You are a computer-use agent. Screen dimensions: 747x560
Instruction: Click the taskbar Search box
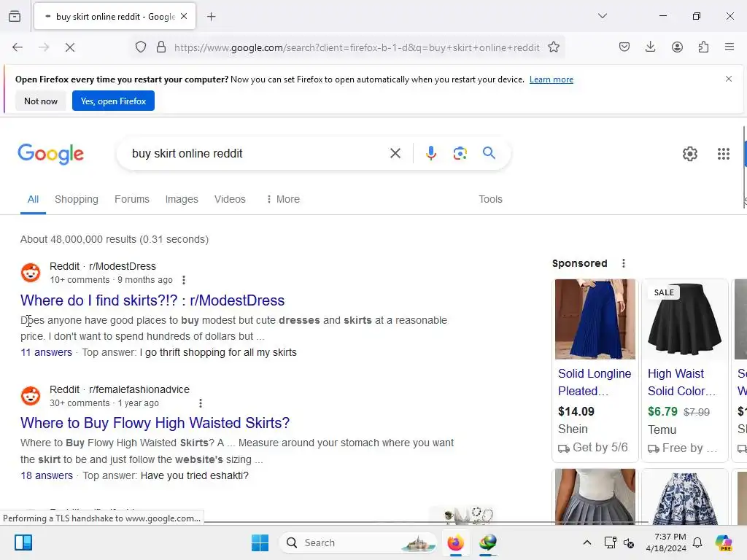pyautogui.click(x=358, y=542)
